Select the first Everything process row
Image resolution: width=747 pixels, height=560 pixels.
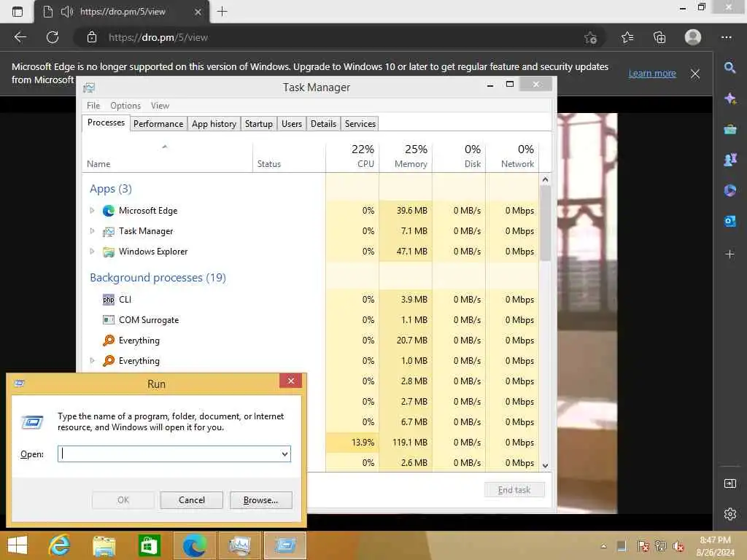311,341
